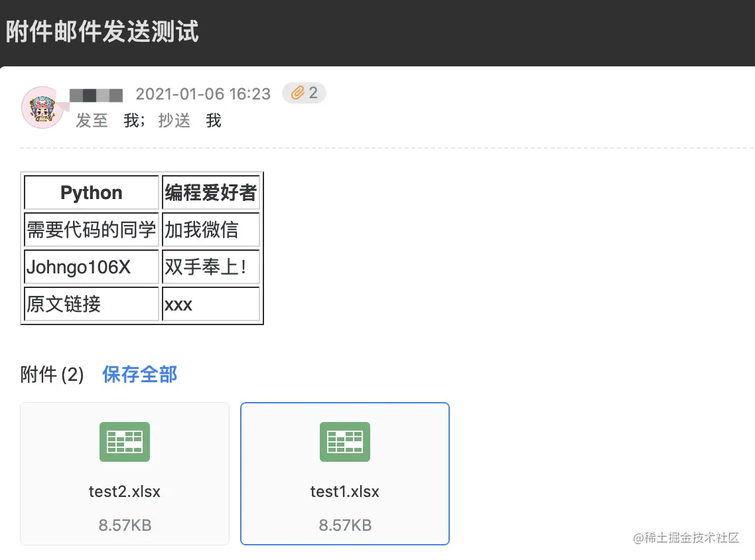Click the 需要代码的同学 table cell

(92, 230)
